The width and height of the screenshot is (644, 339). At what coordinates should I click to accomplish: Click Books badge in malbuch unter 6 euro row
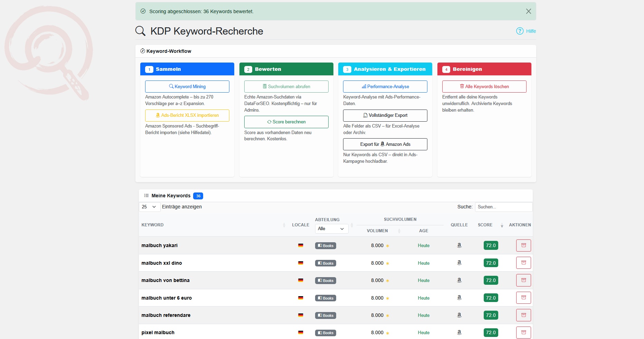click(325, 298)
